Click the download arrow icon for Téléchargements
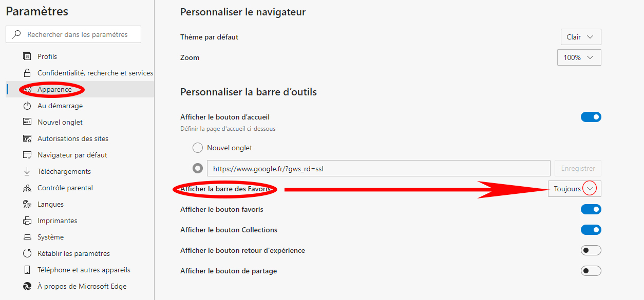 pos(27,171)
